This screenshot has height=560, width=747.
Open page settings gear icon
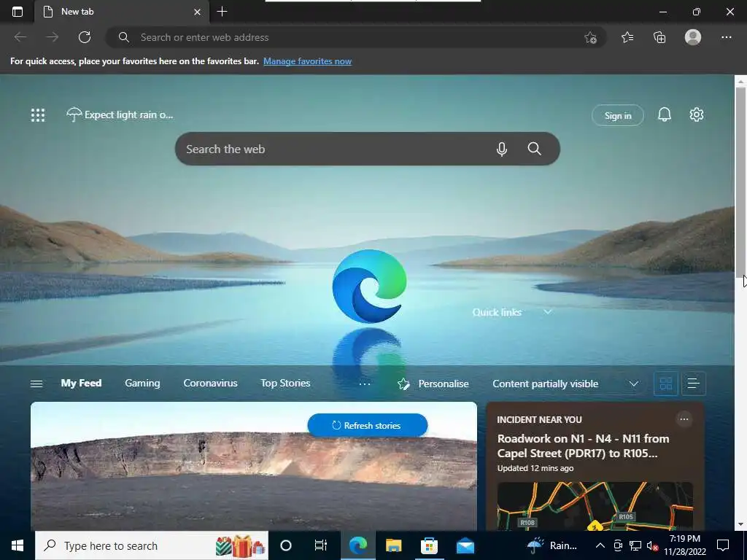(x=696, y=114)
